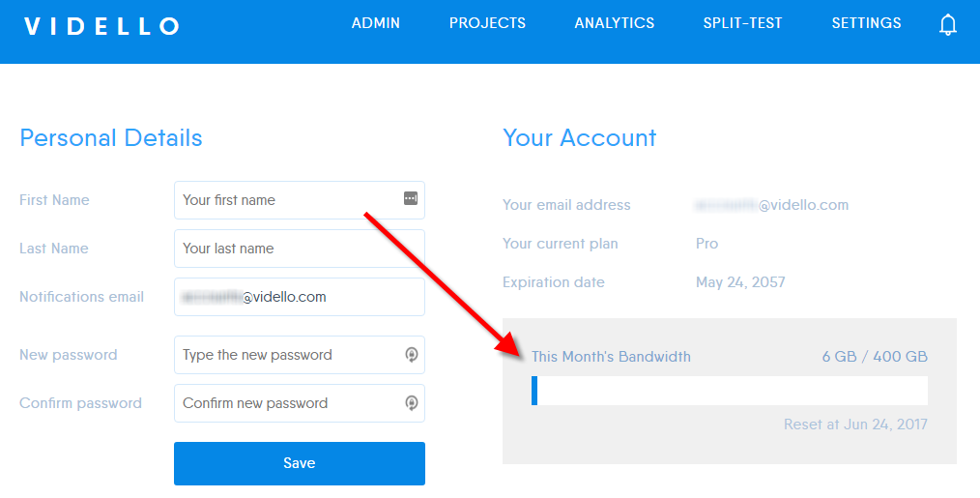
Task: Click the monthly bandwidth progress bar
Action: tap(730, 391)
